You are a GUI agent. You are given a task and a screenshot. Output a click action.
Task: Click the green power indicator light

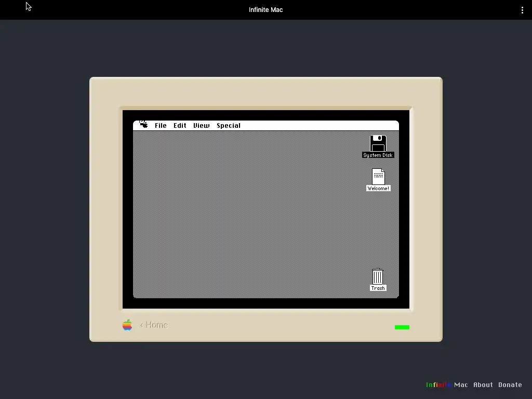(402, 327)
